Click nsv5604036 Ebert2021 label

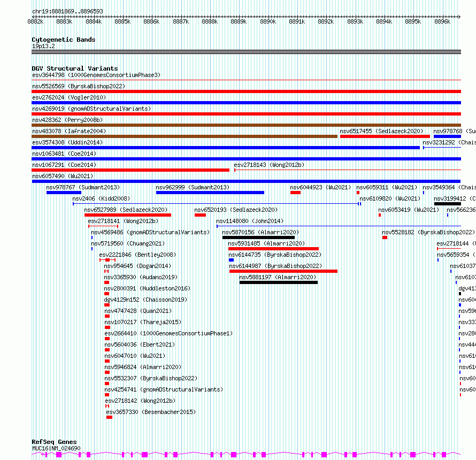(140, 344)
